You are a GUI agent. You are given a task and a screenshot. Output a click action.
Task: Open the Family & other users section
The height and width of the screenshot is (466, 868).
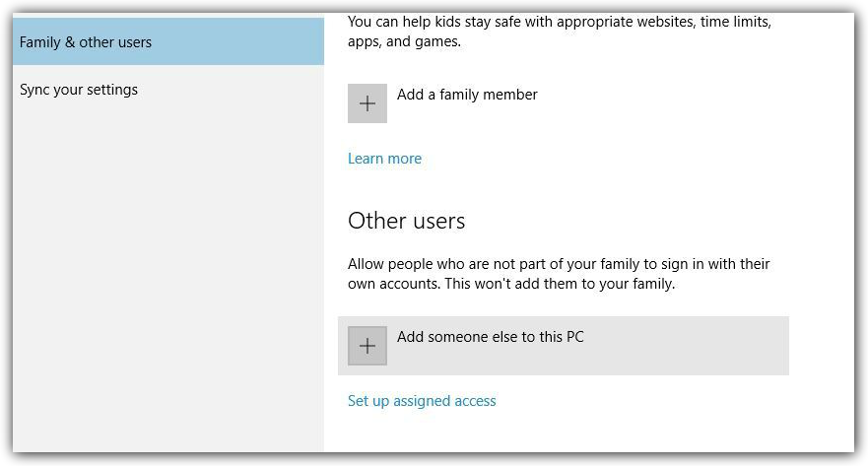(x=168, y=41)
